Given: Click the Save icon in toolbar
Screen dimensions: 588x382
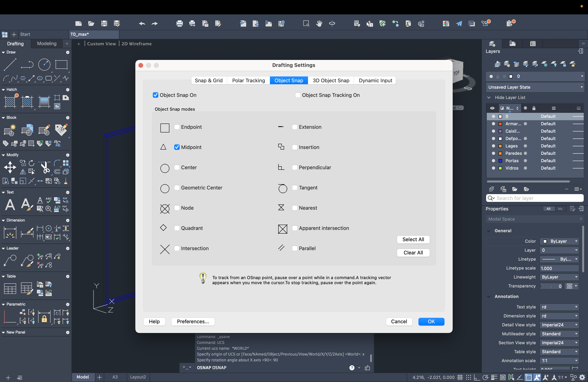Looking at the screenshot, I should pyautogui.click(x=104, y=24).
